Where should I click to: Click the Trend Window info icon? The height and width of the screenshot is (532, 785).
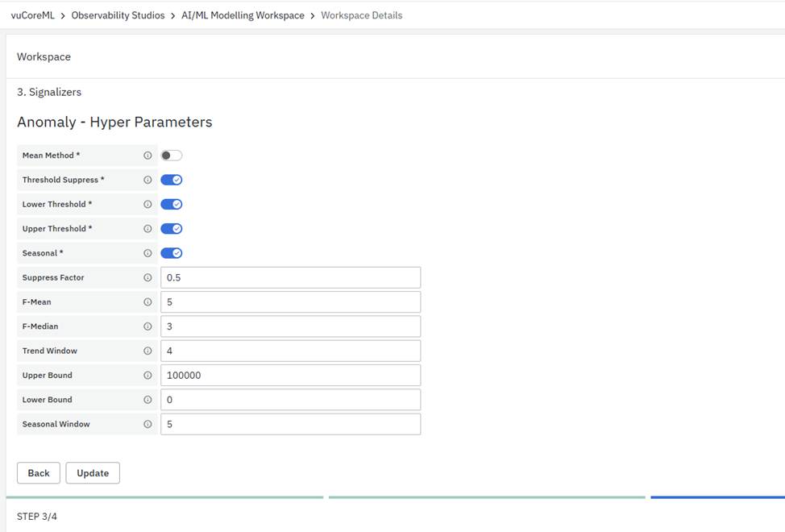click(147, 351)
